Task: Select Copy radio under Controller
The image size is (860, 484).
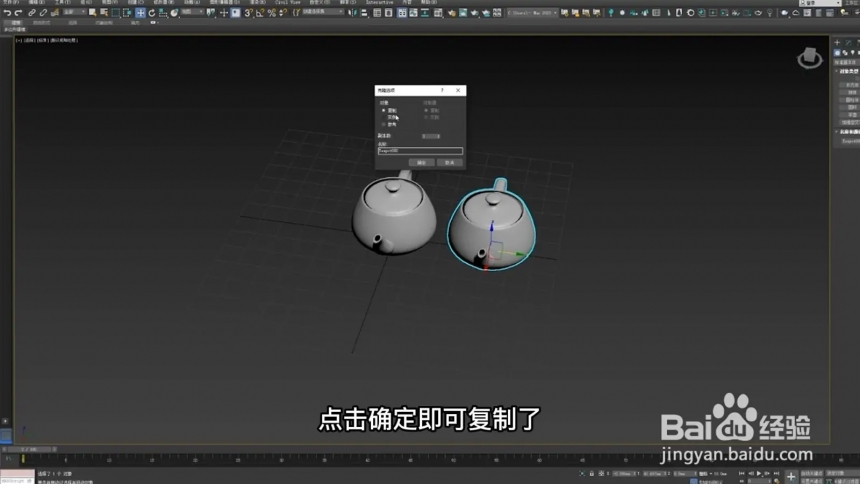Action: point(426,110)
